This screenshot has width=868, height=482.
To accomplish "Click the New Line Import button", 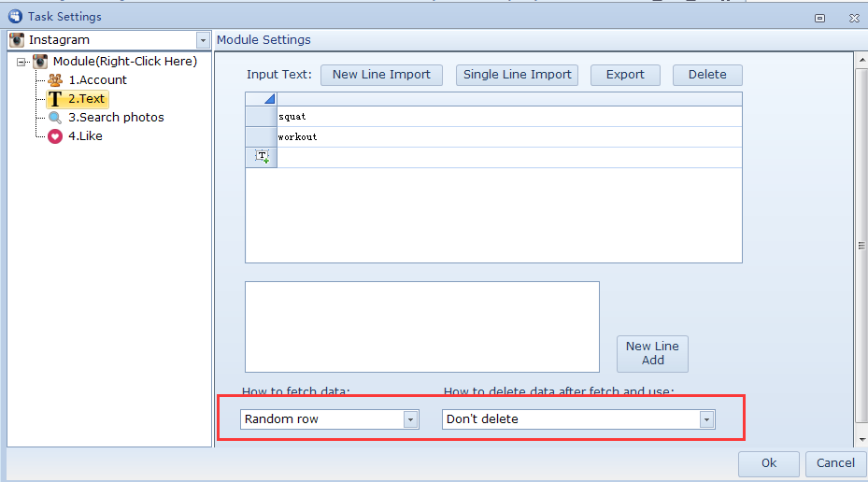I will (381, 75).
